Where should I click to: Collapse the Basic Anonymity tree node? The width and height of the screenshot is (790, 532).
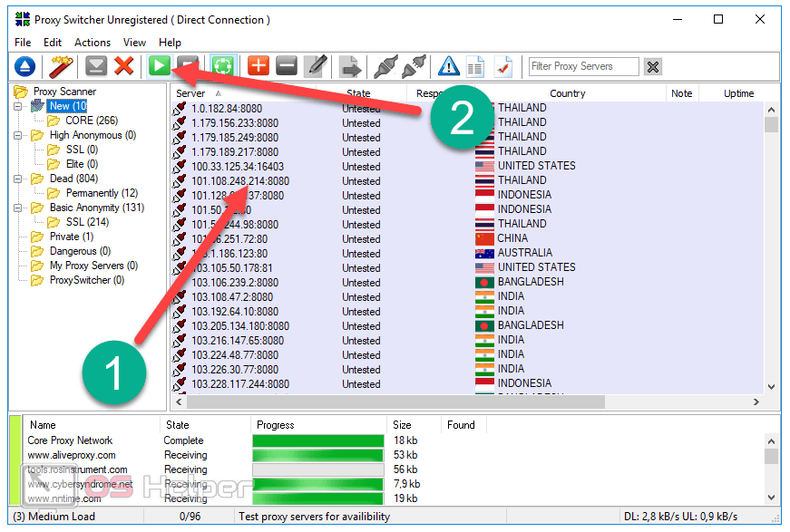pos(18,208)
